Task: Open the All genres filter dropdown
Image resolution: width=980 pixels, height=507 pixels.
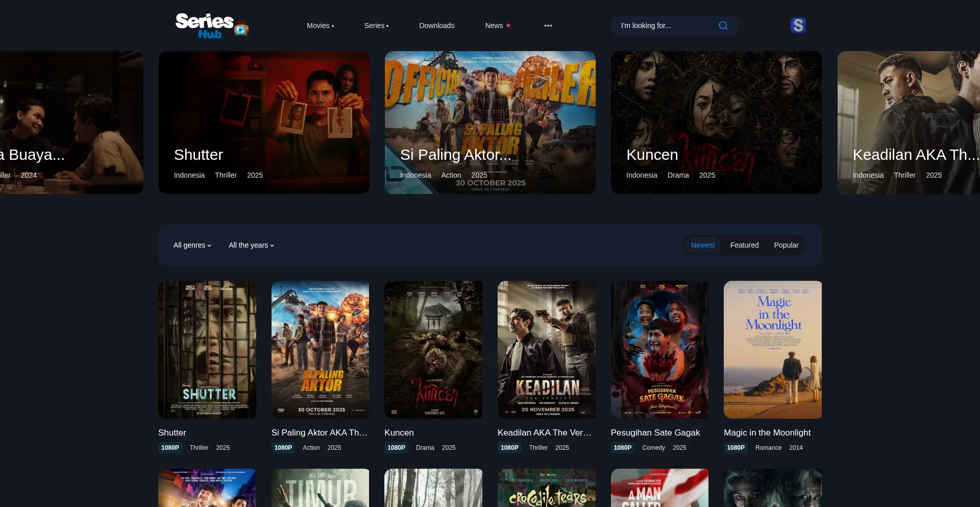Action: click(192, 245)
